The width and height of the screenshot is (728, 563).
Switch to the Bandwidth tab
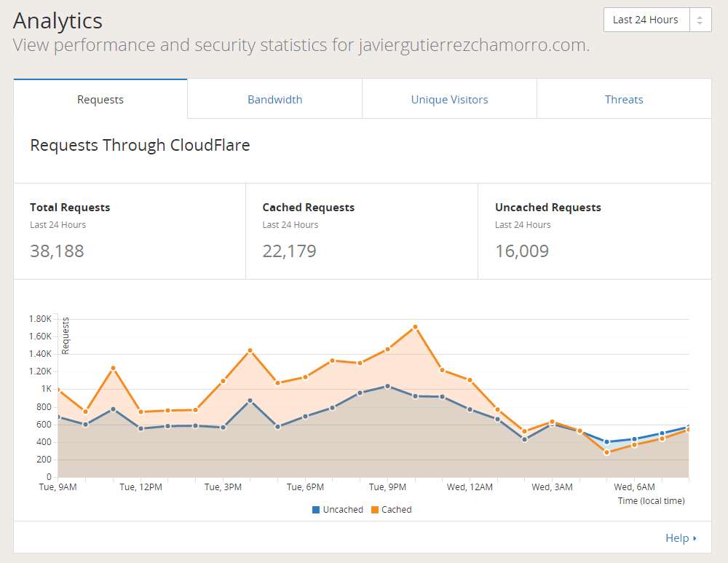(274, 99)
